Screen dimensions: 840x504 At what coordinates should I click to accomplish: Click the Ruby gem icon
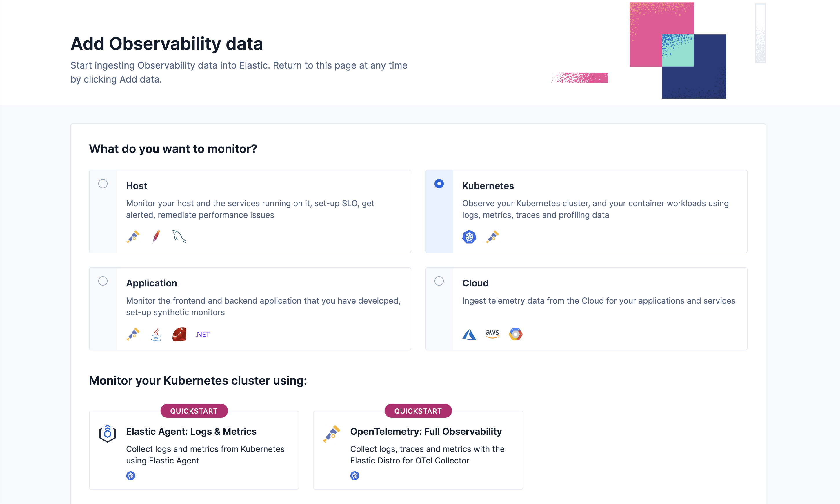coord(179,334)
